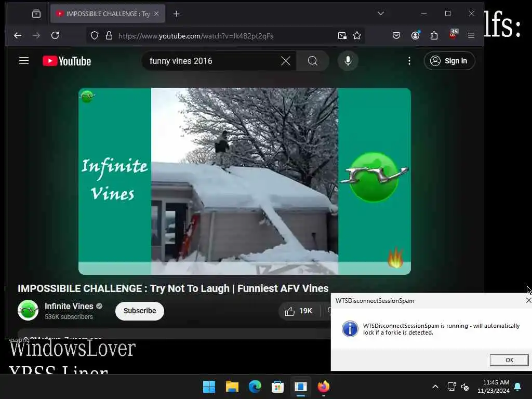Like the video with 19K likes
532x399 pixels.
point(299,311)
